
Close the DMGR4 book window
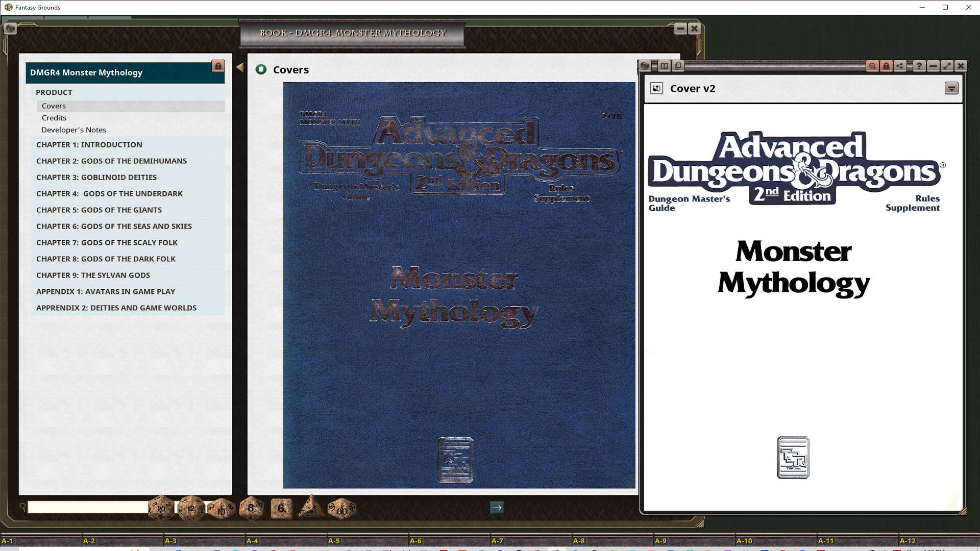(694, 29)
